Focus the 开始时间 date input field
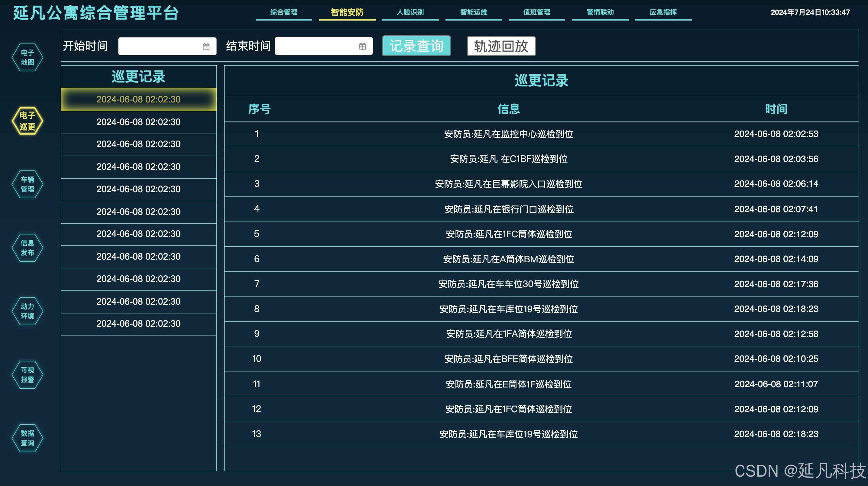This screenshot has height=486, width=868. pos(167,46)
